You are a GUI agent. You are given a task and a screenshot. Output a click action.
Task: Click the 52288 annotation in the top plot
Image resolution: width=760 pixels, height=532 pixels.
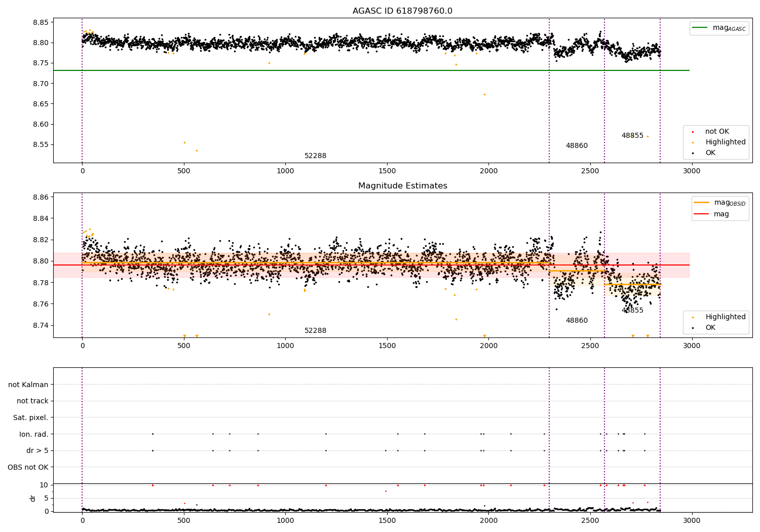click(x=315, y=156)
